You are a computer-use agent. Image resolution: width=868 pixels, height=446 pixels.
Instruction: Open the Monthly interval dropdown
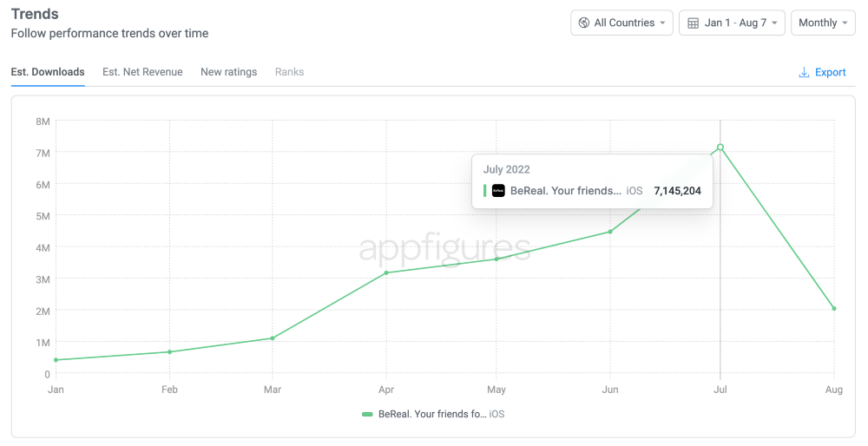[823, 23]
